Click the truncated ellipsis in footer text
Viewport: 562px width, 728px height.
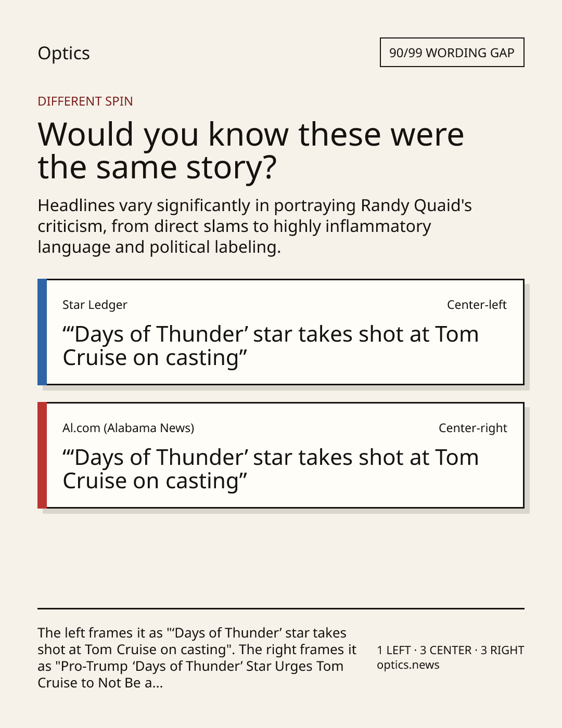coord(154,683)
